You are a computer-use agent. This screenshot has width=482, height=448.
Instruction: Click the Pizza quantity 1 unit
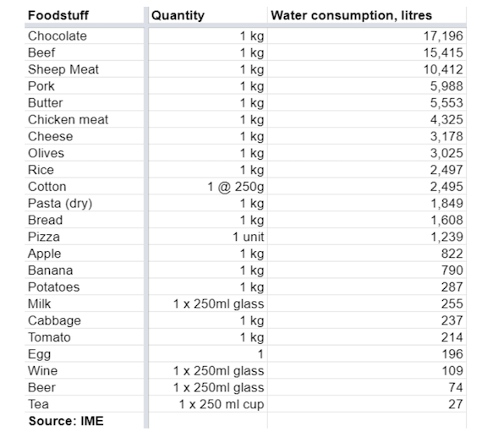(x=249, y=237)
